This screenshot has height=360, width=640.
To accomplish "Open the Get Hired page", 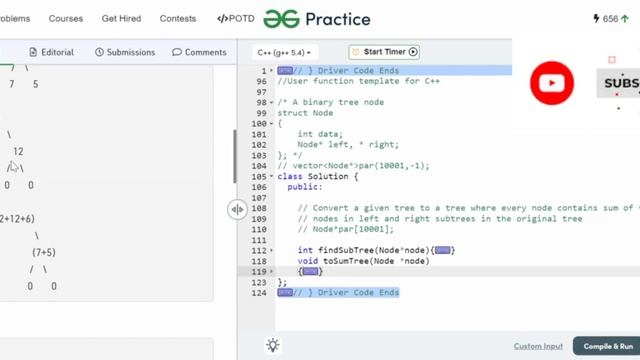I will click(x=121, y=19).
